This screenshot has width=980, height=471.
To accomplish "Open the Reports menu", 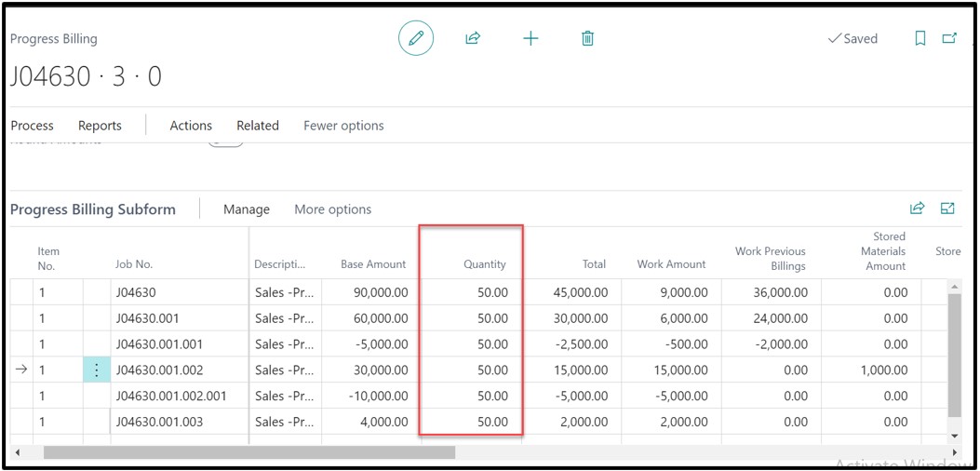I will click(100, 126).
